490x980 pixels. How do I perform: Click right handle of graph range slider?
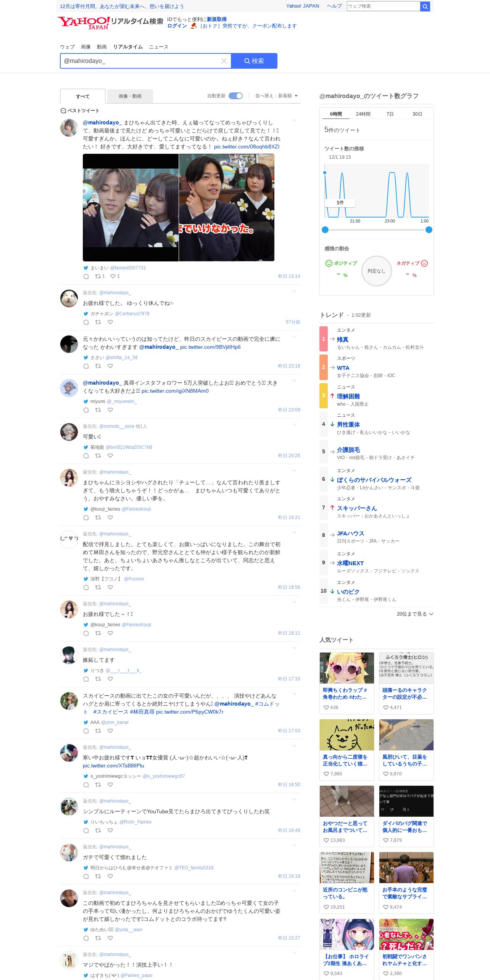point(429,230)
